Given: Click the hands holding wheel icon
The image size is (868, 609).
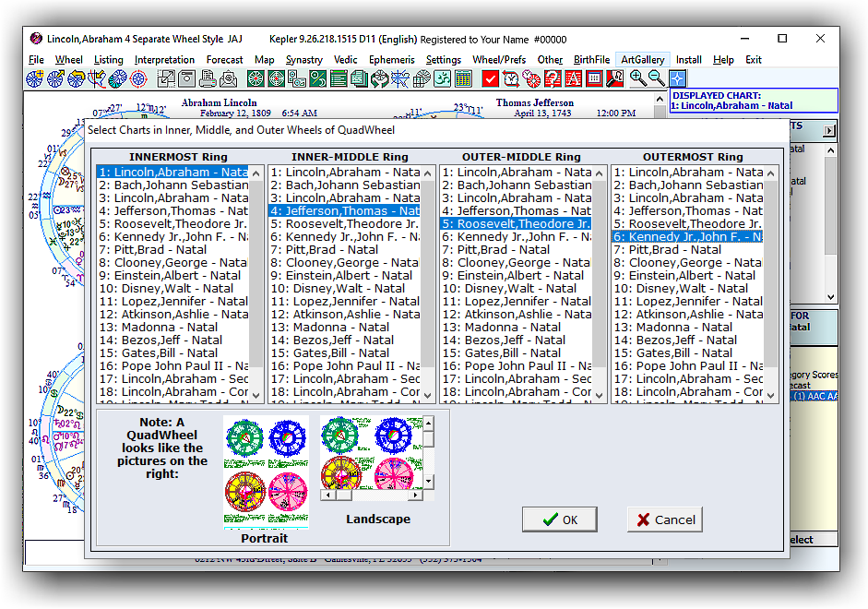Looking at the screenshot, I should tap(380, 79).
